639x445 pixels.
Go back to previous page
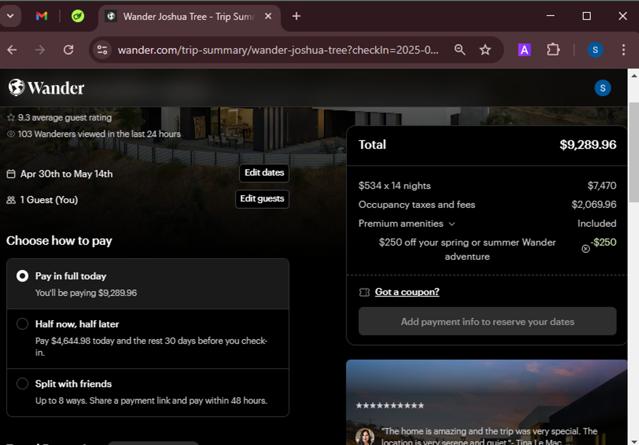[12, 50]
